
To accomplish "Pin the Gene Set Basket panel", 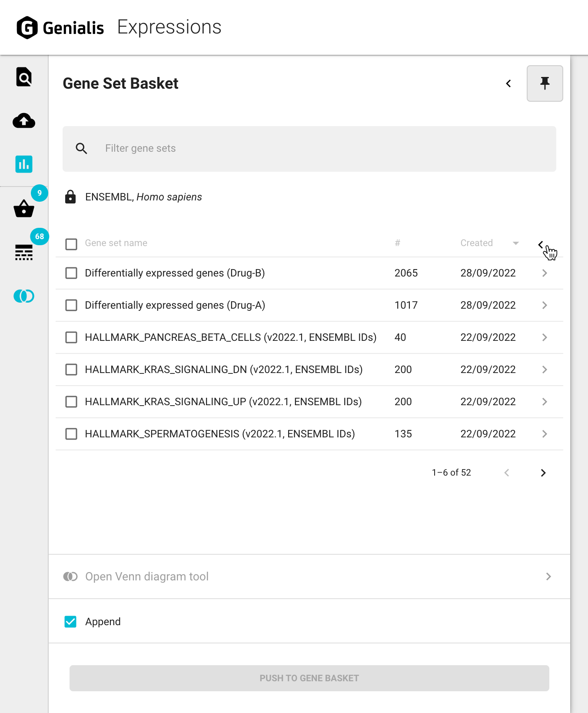I will pyautogui.click(x=545, y=83).
